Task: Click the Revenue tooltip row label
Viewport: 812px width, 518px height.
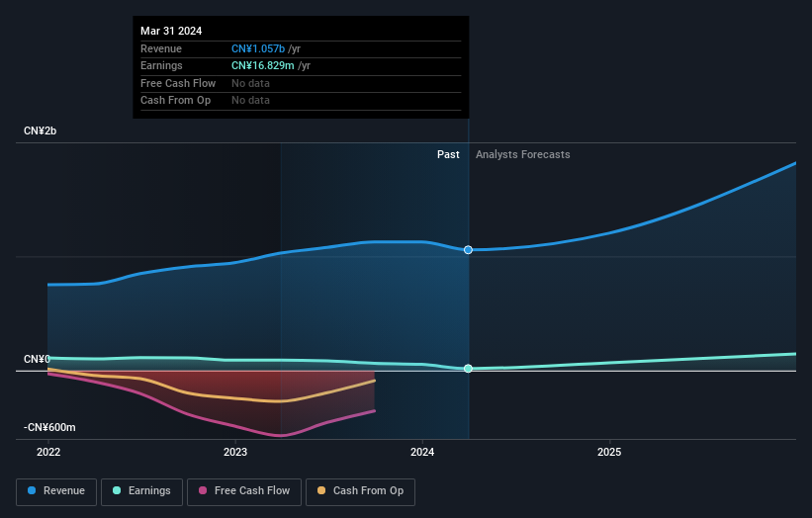Action: click(x=161, y=48)
